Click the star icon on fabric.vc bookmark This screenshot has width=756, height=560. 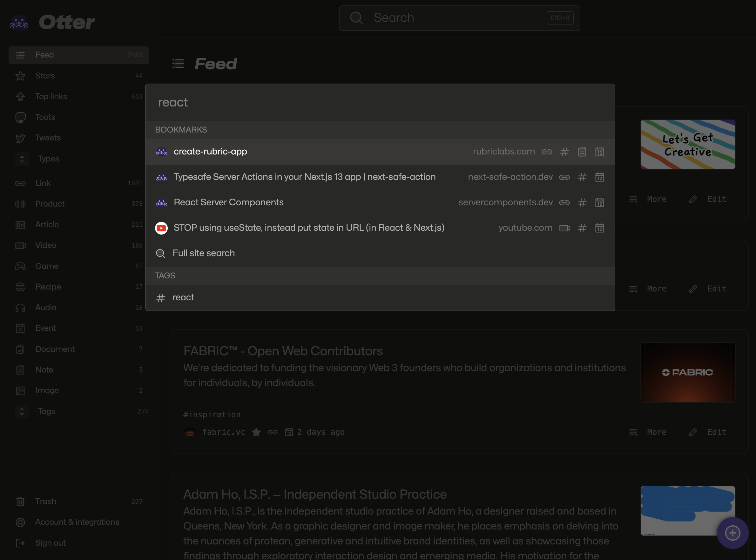[x=256, y=432]
